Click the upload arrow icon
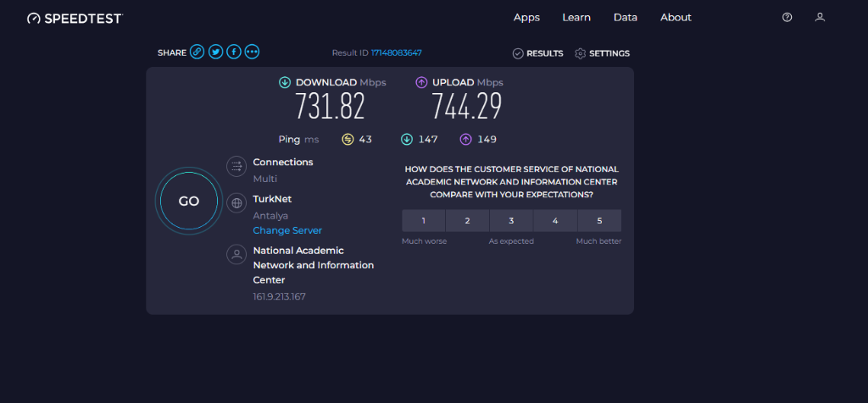The width and height of the screenshot is (868, 403). click(x=421, y=82)
